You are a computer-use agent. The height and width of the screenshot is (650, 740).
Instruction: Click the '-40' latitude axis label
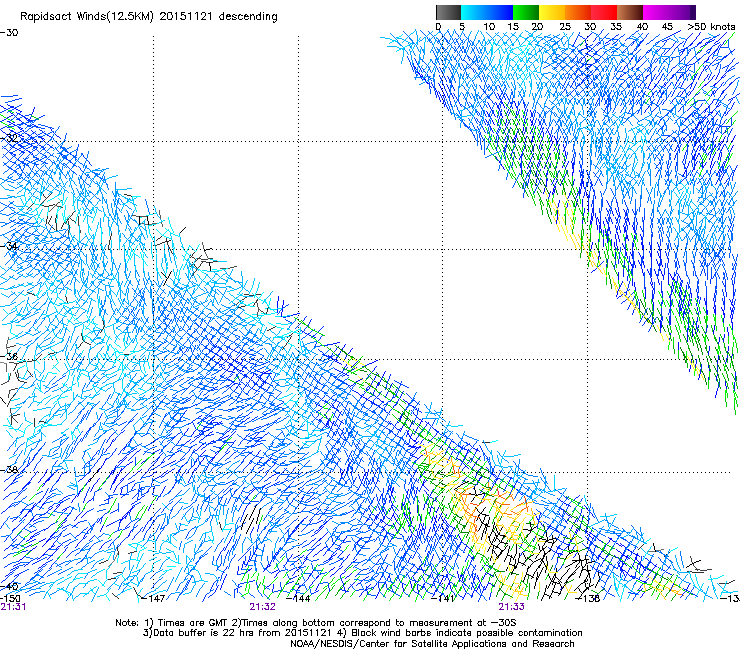tap(9, 586)
